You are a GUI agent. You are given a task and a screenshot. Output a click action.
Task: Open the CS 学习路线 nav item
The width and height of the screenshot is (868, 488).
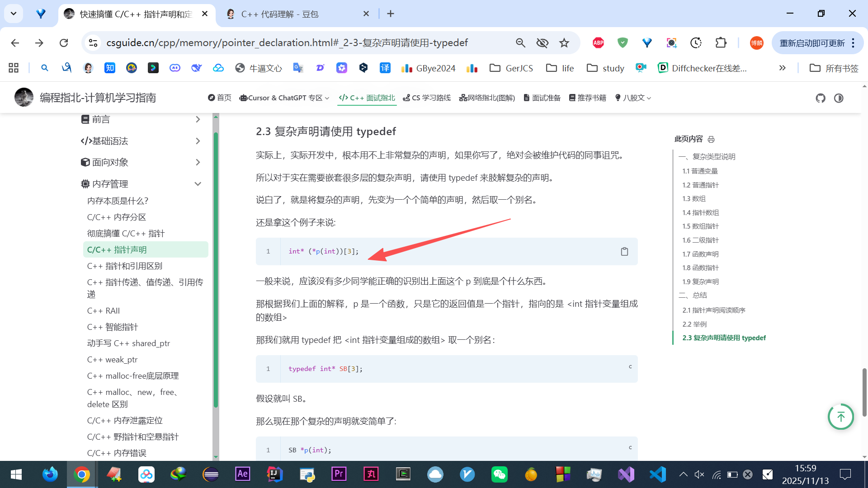(x=427, y=98)
